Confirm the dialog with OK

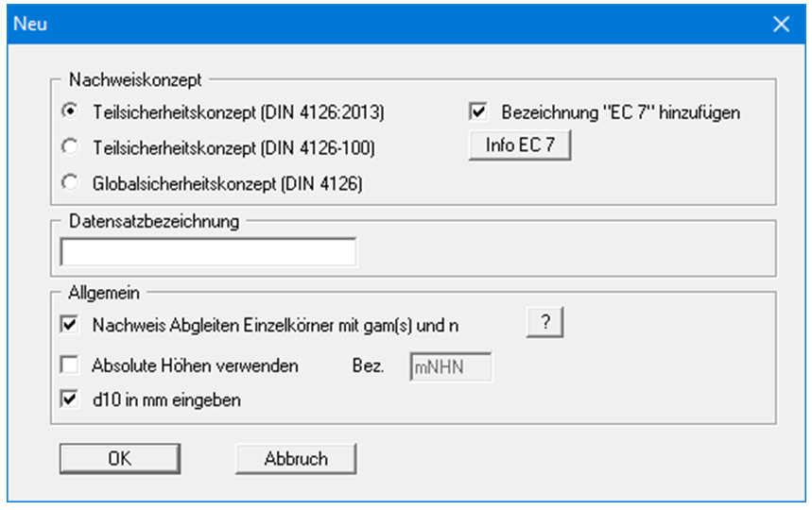(x=118, y=458)
